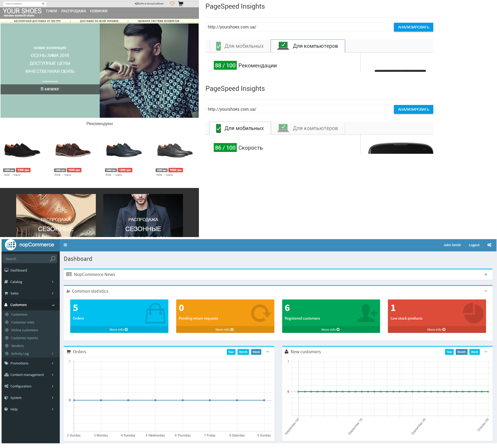497x448 pixels.
Task: Click the Catalog book icon in sidebar
Action: point(6,282)
